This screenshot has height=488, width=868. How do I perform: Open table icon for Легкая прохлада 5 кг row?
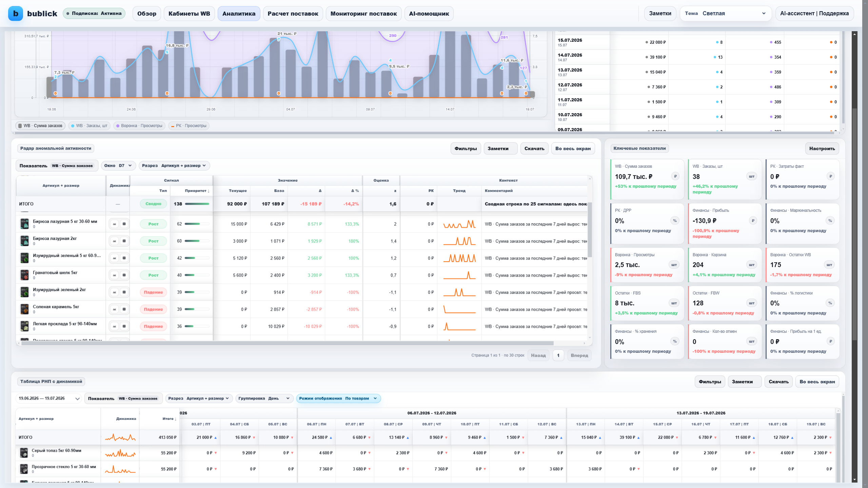click(x=124, y=326)
